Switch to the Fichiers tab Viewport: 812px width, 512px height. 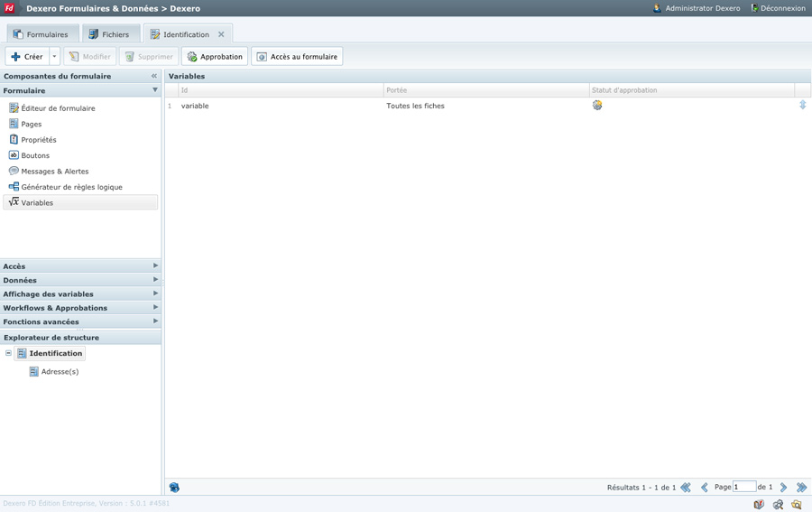click(110, 34)
